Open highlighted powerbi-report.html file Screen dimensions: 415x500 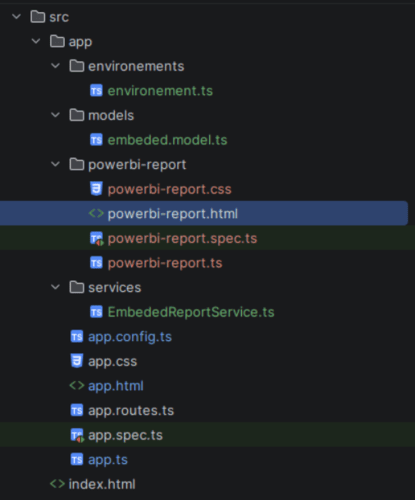point(173,214)
